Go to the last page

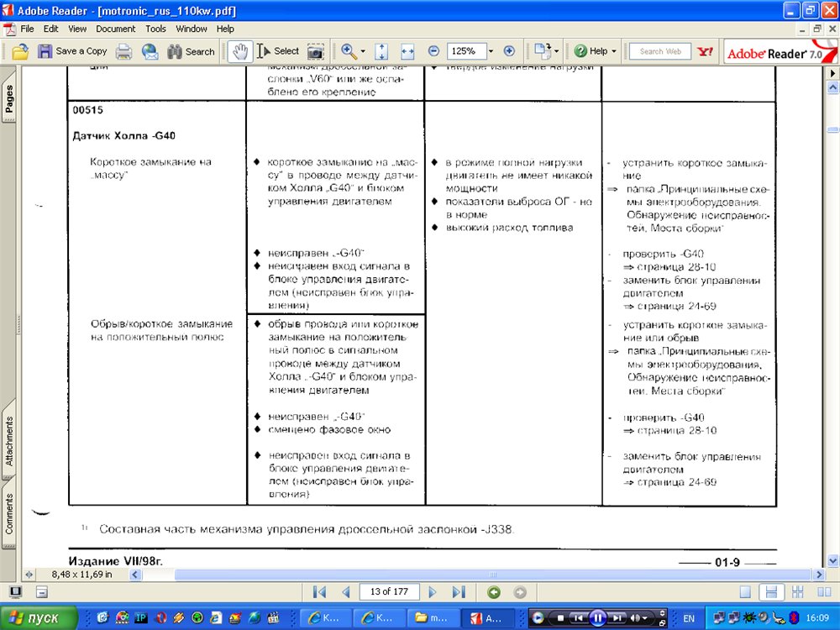tap(459, 592)
